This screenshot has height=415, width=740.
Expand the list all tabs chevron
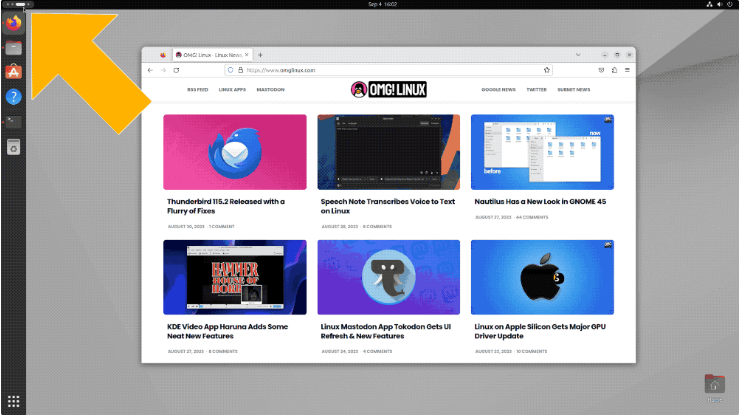(x=578, y=55)
